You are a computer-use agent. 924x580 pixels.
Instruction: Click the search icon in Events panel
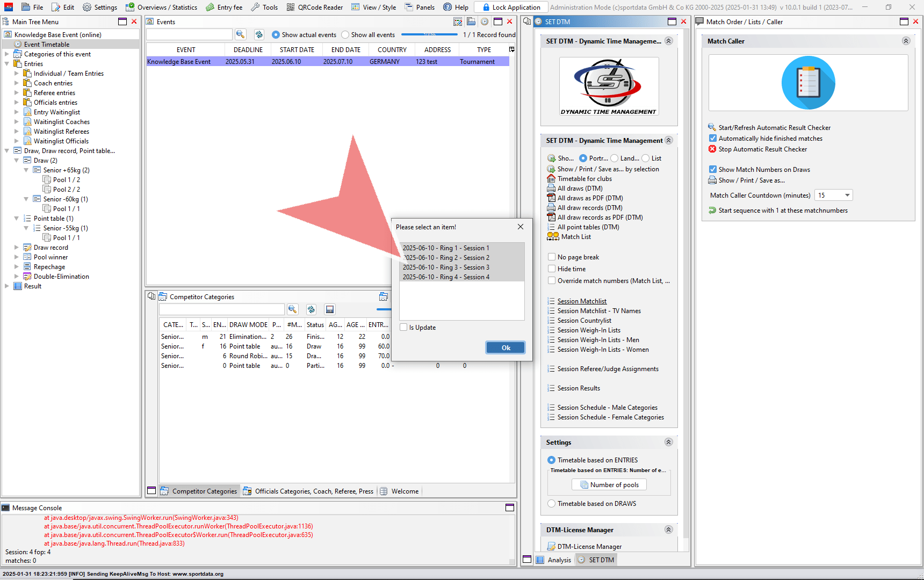tap(240, 34)
